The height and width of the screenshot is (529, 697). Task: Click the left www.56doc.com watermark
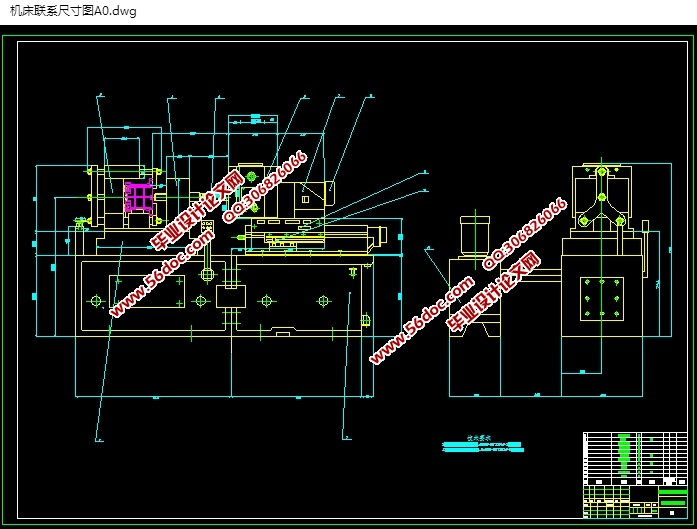162,277
